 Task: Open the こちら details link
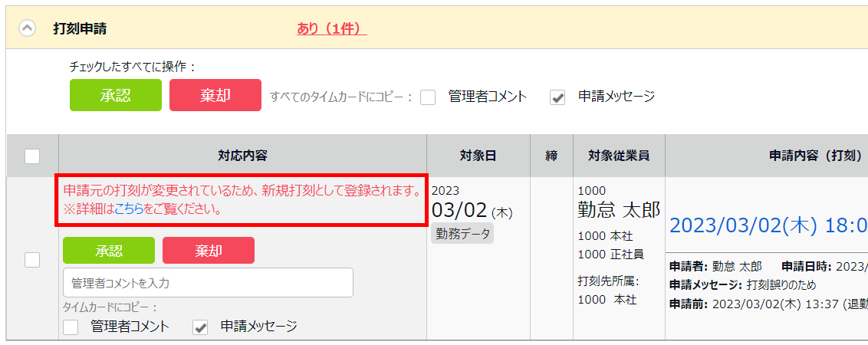(129, 210)
